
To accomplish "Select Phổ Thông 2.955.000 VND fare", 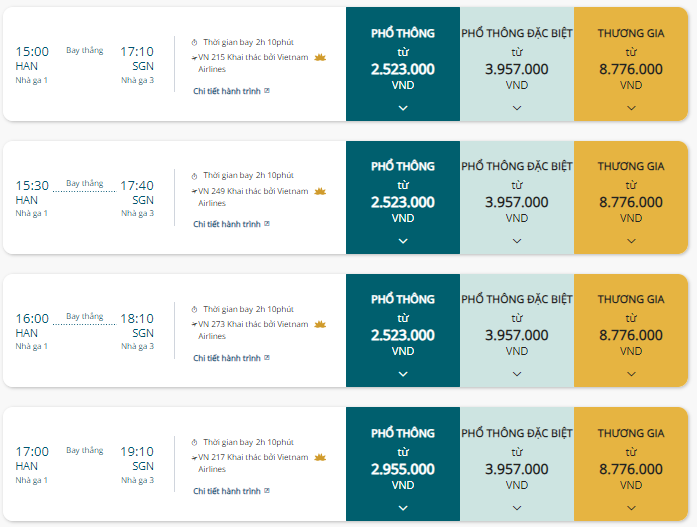I will (x=403, y=469).
